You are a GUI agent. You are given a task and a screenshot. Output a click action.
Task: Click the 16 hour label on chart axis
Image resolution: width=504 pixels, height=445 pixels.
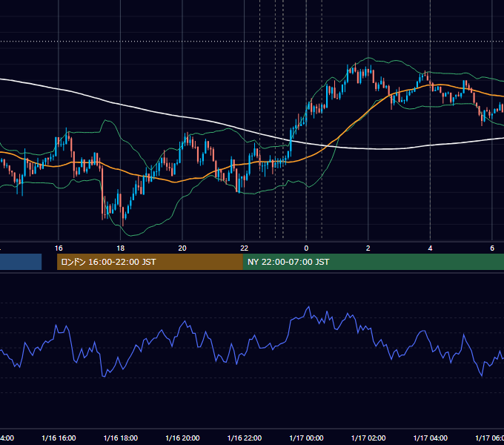point(59,248)
